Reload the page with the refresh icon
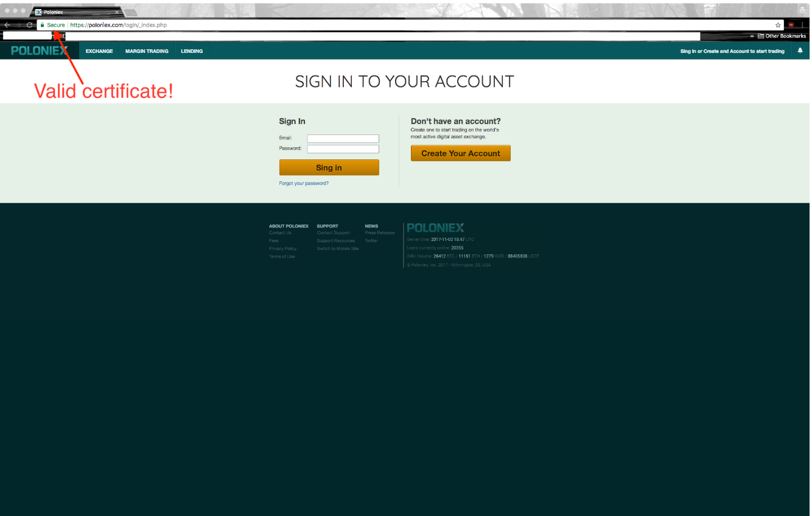 pyautogui.click(x=29, y=25)
